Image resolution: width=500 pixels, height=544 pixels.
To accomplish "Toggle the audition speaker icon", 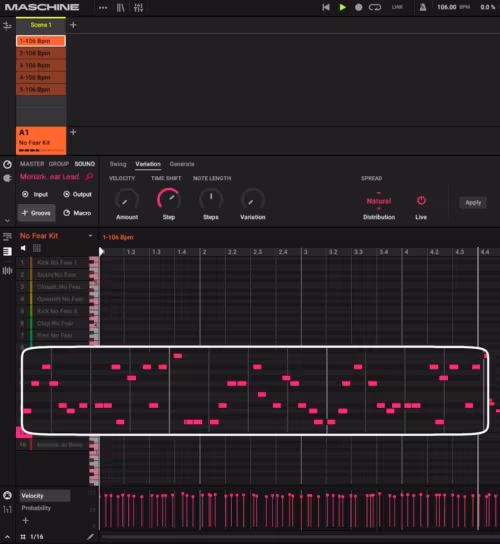I will (x=23, y=248).
